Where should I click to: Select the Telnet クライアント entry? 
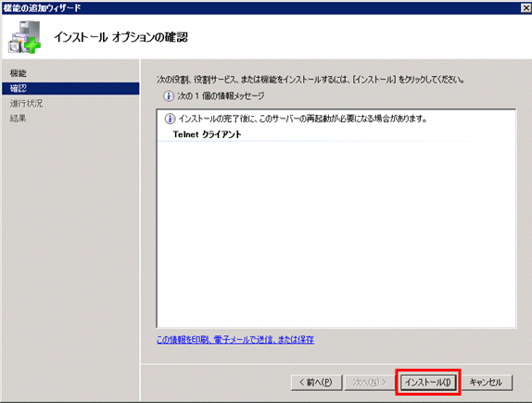[x=207, y=134]
